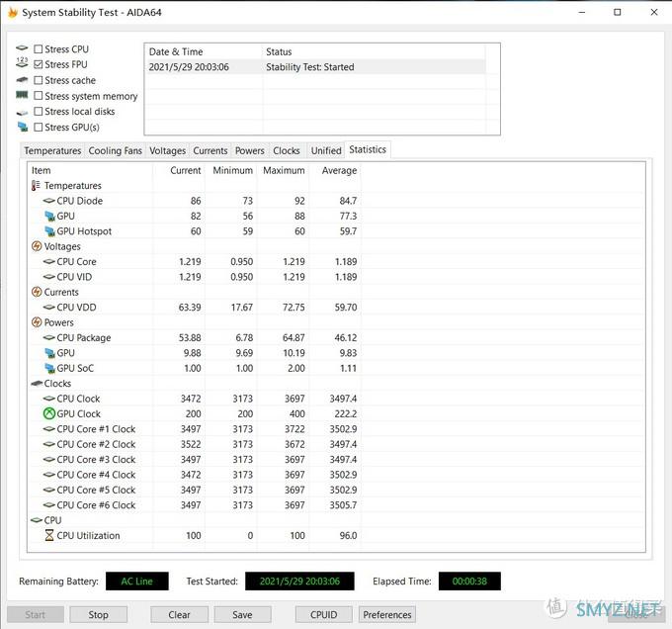The height and width of the screenshot is (629, 672).
Task: Click the Save button
Action: [242, 615]
